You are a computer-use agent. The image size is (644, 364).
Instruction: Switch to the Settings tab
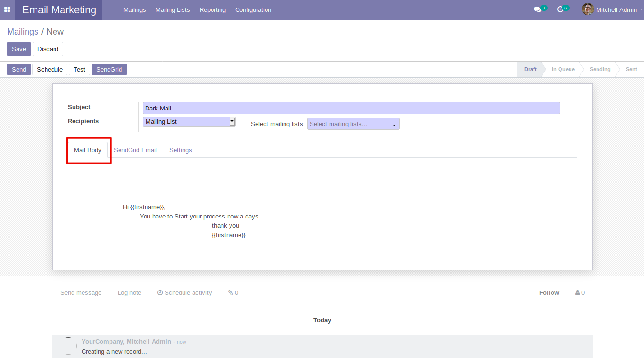(x=181, y=150)
